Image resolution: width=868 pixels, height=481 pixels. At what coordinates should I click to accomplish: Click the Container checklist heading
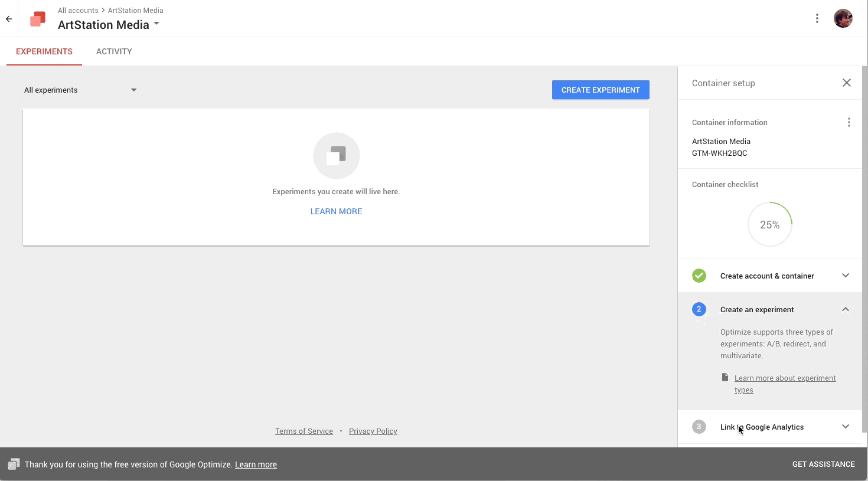(x=725, y=185)
